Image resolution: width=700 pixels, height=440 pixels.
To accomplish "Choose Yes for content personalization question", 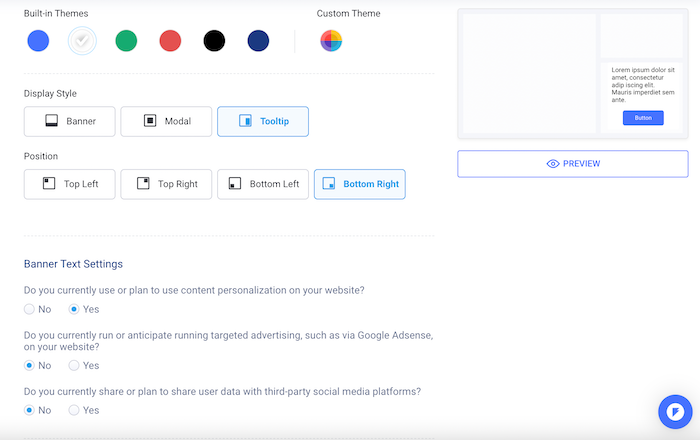I will [74, 309].
